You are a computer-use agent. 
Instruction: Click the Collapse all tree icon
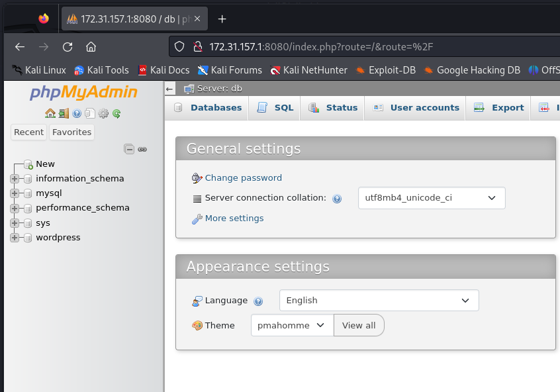(x=129, y=149)
